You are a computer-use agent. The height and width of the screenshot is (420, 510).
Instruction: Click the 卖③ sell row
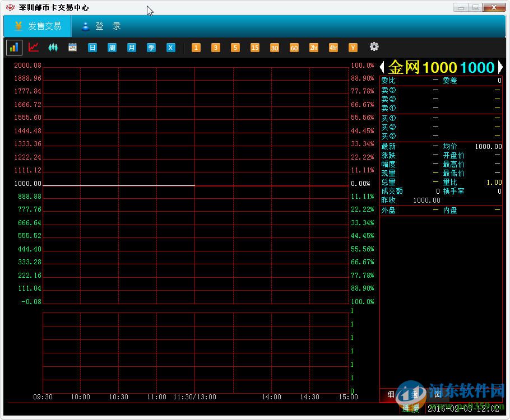coord(441,90)
